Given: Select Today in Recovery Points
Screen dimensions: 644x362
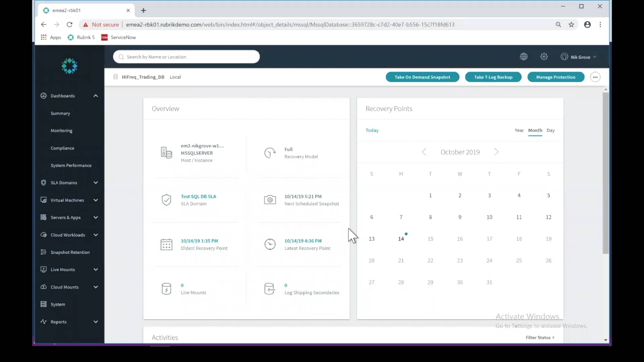Looking at the screenshot, I should [372, 130].
